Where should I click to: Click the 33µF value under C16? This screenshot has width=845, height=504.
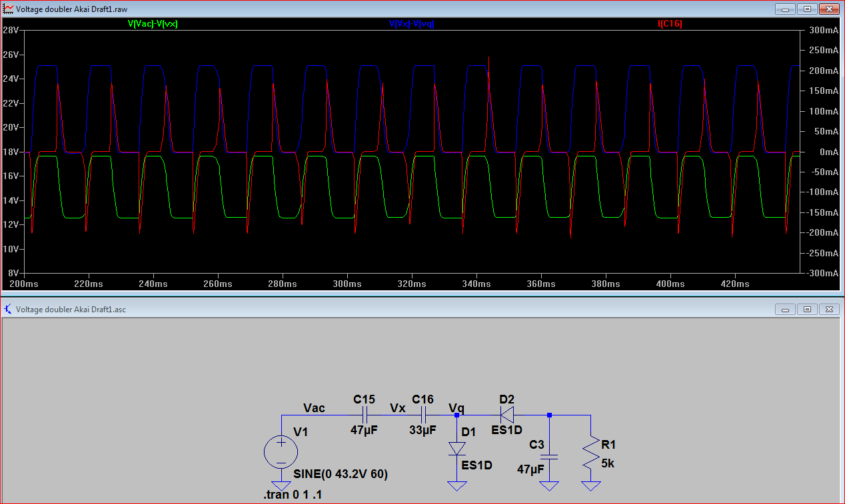(x=422, y=430)
